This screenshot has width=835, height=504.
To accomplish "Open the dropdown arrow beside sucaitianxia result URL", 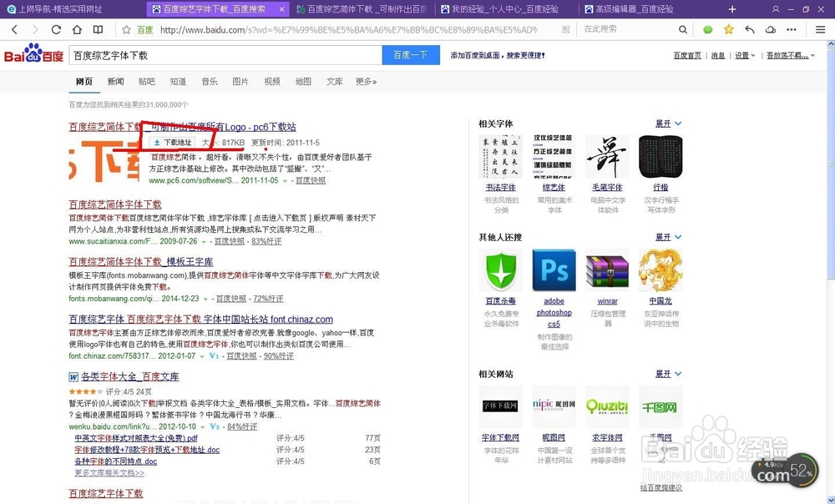I will tap(204, 242).
